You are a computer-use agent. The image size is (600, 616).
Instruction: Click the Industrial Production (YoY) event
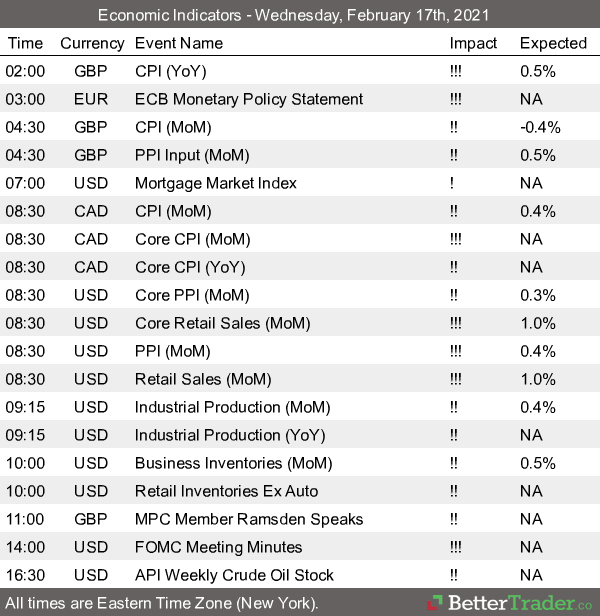coord(229,435)
